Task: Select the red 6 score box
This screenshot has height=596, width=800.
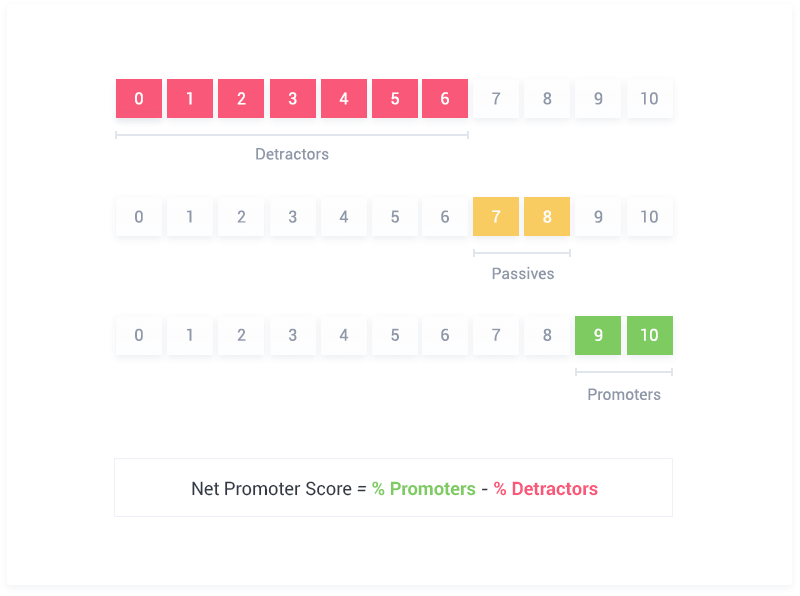Action: [445, 98]
